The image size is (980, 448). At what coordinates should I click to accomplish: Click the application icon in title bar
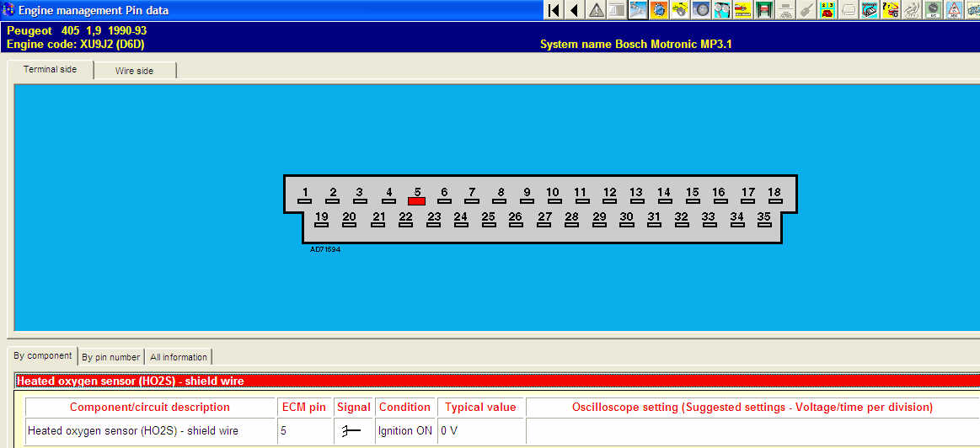(x=8, y=10)
